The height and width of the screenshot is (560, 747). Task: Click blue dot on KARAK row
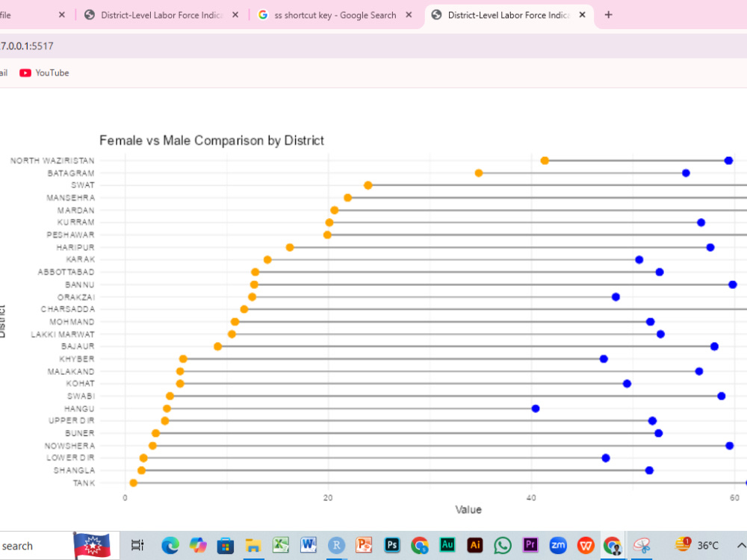639,260
